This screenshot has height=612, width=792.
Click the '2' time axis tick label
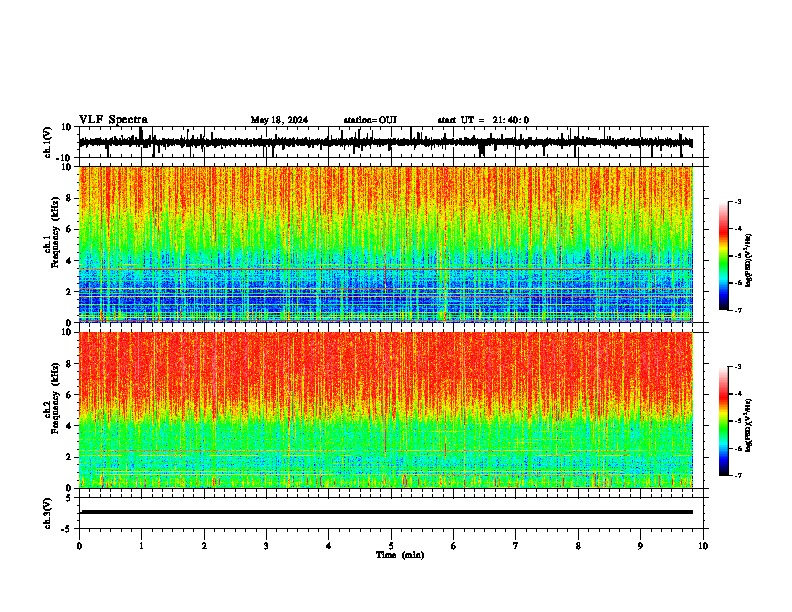[204, 546]
